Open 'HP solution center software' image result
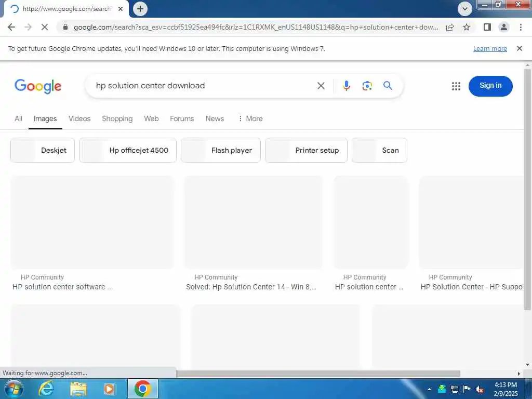Viewport: 532px width, 399px height. click(92, 222)
